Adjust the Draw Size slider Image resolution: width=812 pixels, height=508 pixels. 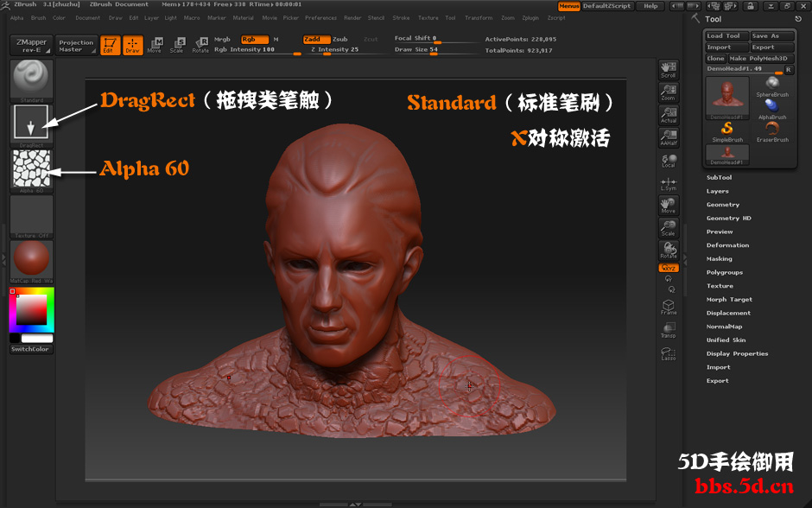(x=436, y=50)
